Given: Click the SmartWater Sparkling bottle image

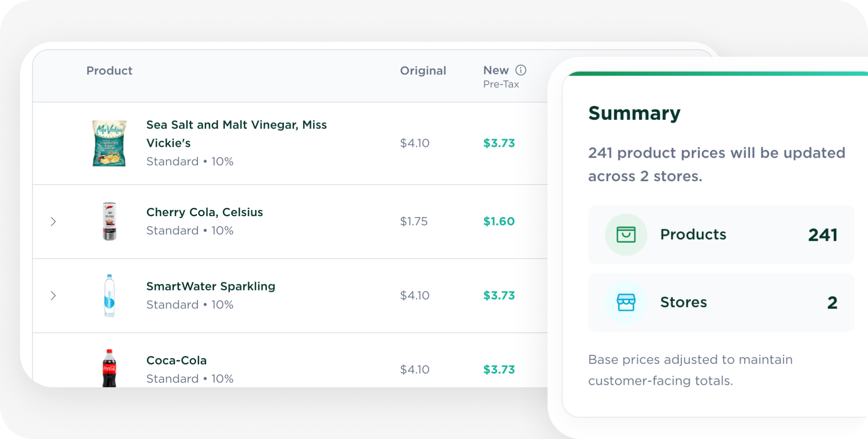Looking at the screenshot, I should 109,295.
